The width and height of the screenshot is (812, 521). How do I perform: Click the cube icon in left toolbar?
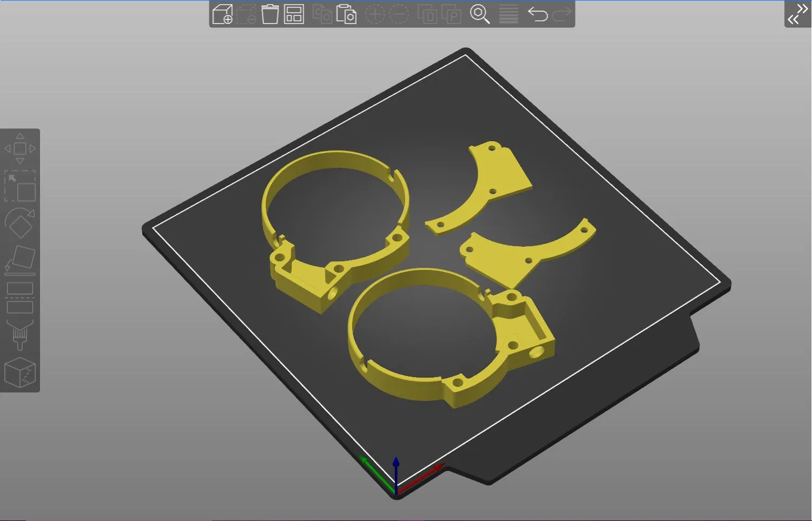click(20, 372)
